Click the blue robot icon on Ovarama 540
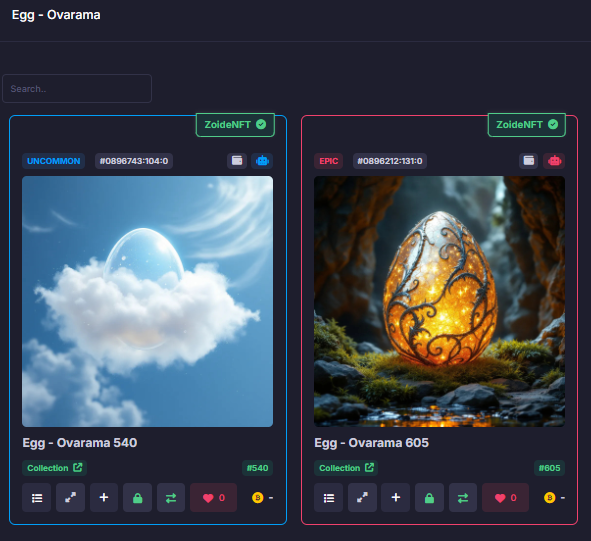This screenshot has width=591, height=541. click(262, 161)
